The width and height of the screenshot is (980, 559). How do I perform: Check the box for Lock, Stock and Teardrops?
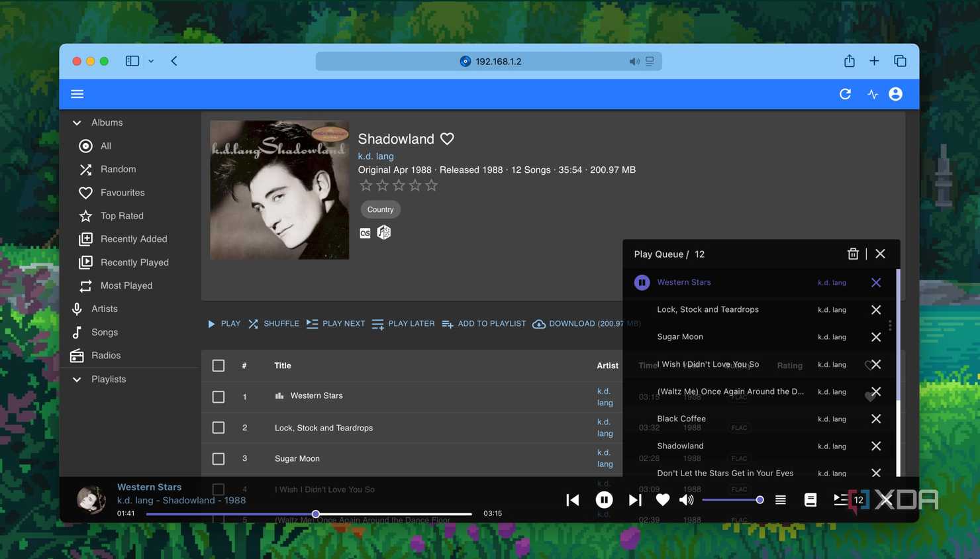coord(219,428)
